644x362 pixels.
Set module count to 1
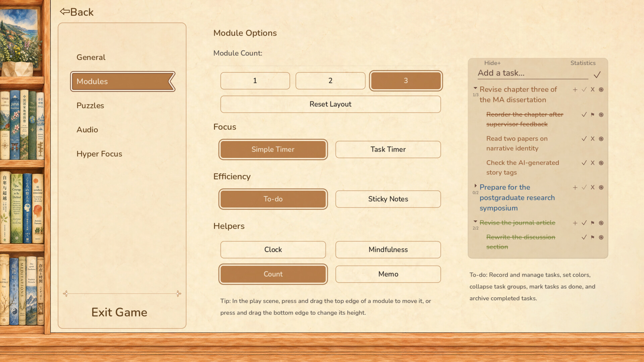click(x=255, y=81)
